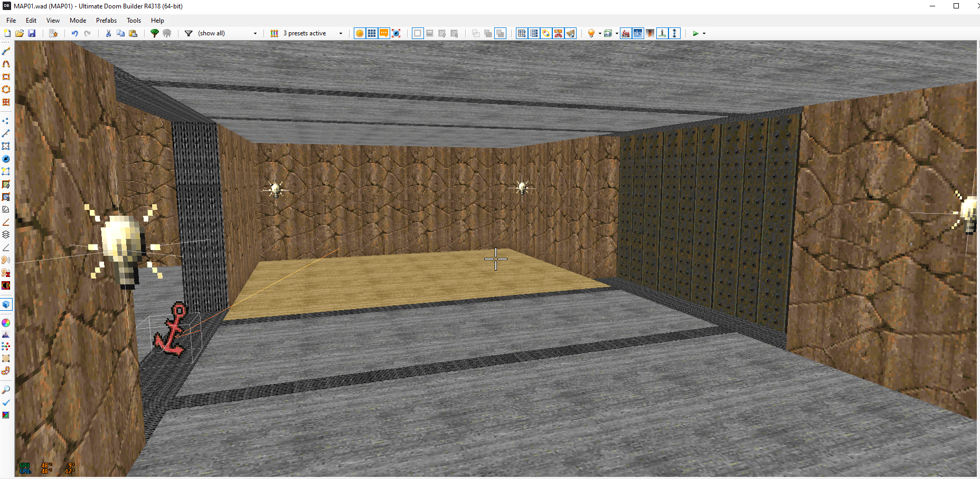Open the Tools menu
Viewport: 980px width, 479px height.
tap(134, 21)
